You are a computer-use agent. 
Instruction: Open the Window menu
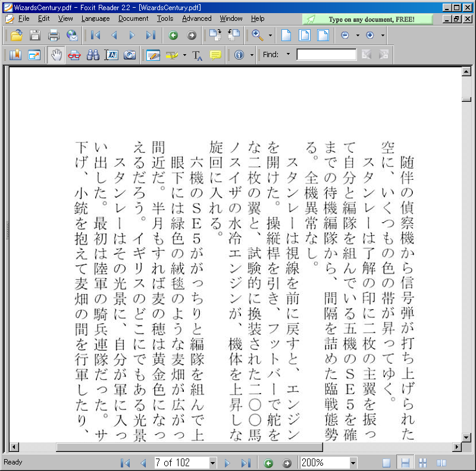[231, 18]
